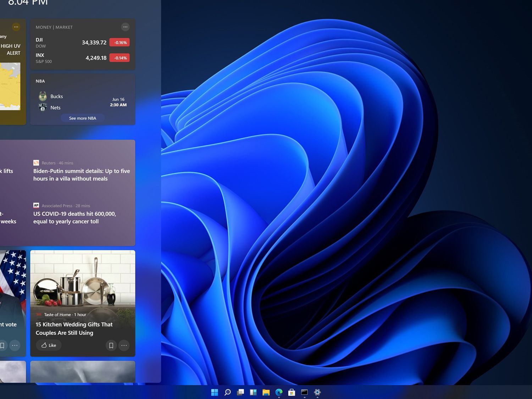The image size is (532, 399).
Task: Launch File Explorer from the taskbar
Action: tap(266, 392)
